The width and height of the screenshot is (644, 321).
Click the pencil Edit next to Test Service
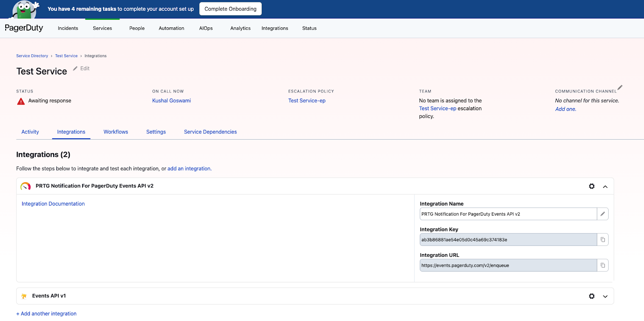click(x=81, y=68)
